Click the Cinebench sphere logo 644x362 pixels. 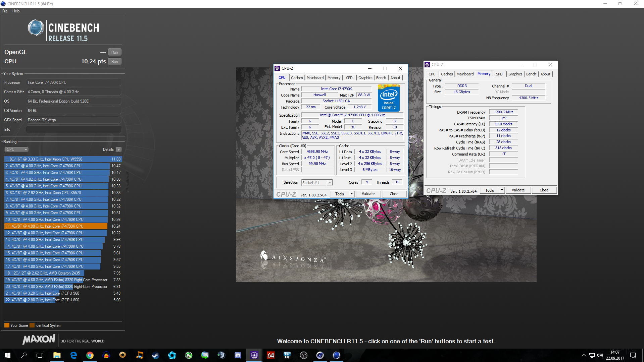point(36,28)
